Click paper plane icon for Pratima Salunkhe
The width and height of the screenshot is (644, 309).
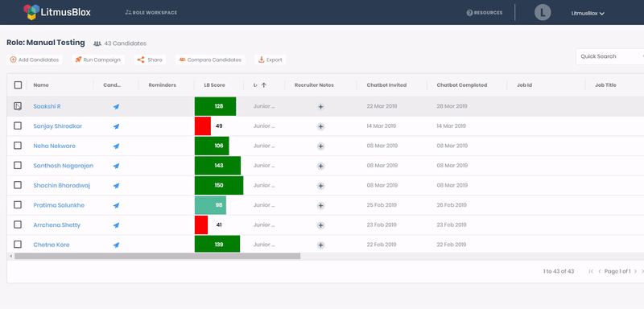point(116,205)
